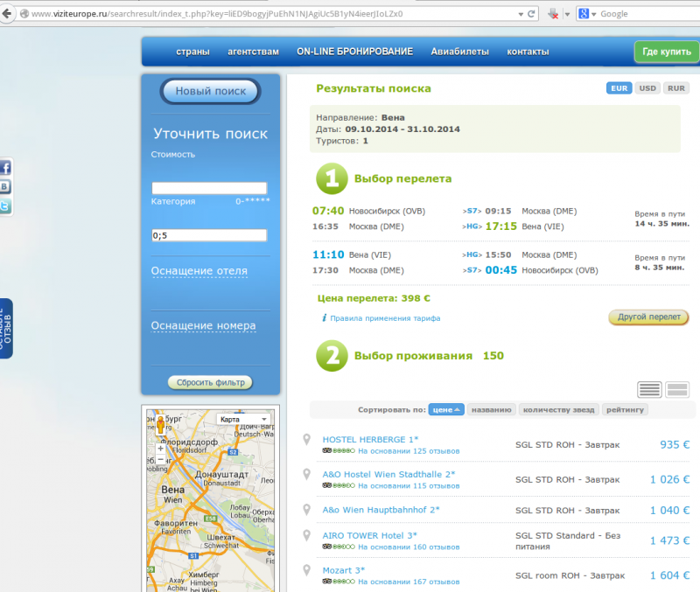Image resolution: width=700 pixels, height=592 pixels.
Task: Sort results by названию
Action: 492,409
